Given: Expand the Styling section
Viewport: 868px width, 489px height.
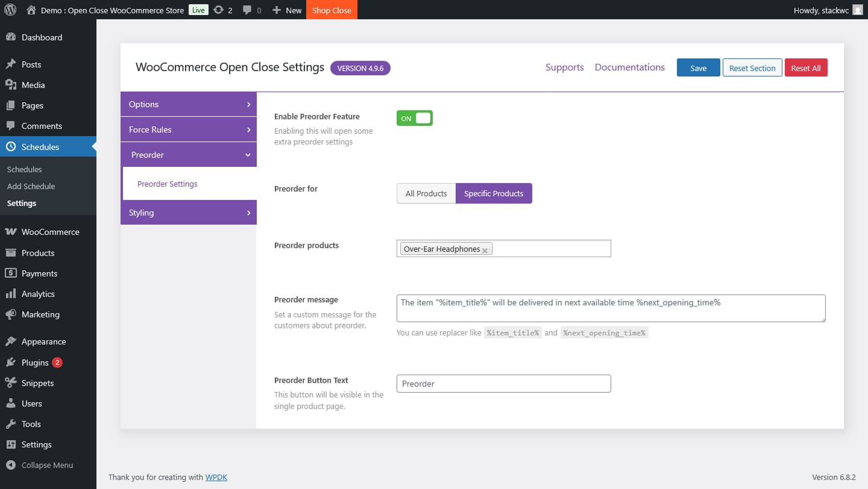Looking at the screenshot, I should point(189,213).
